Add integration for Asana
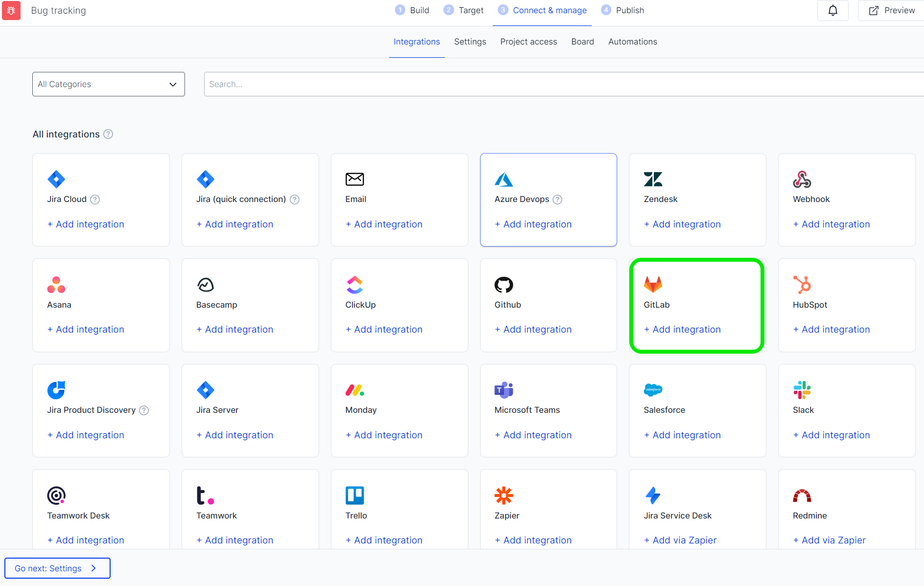Screen dimensions: 924x586 point(86,329)
